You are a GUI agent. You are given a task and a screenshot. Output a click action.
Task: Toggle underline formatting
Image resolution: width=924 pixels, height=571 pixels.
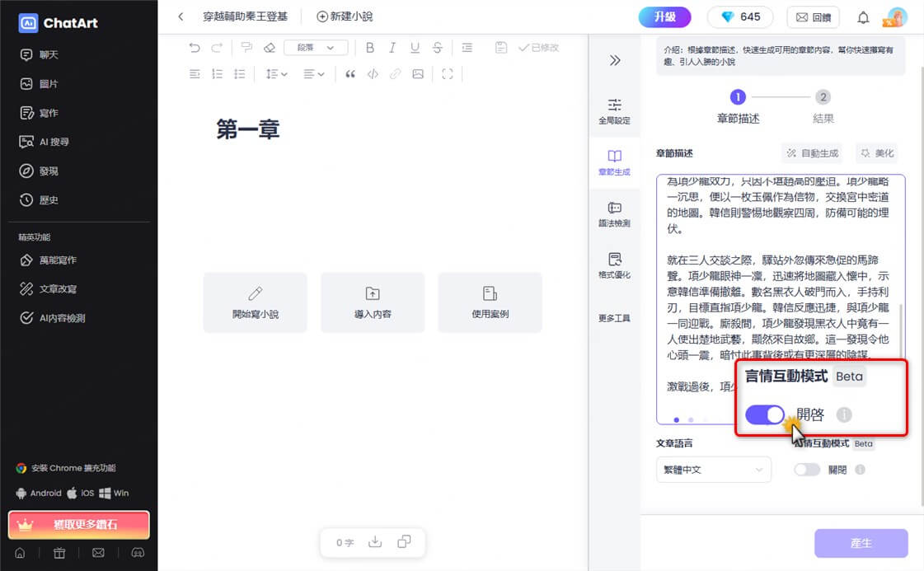[415, 48]
